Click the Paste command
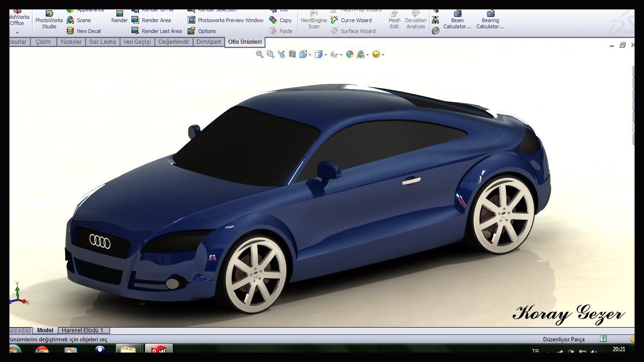This screenshot has width=644, height=362. point(281,31)
